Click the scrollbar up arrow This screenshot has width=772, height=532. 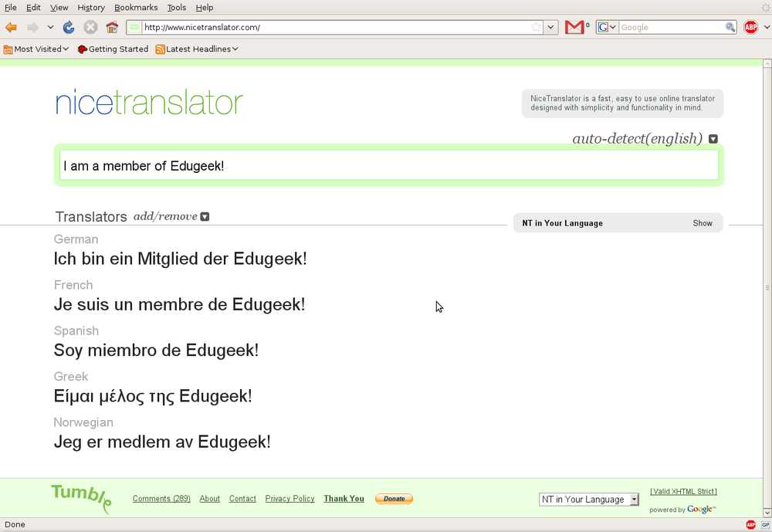(767, 63)
